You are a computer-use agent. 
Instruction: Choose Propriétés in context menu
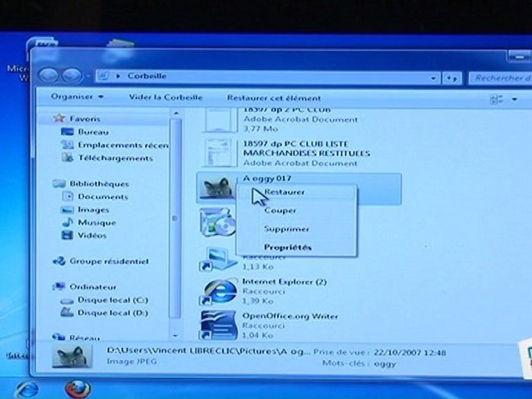[x=297, y=247]
